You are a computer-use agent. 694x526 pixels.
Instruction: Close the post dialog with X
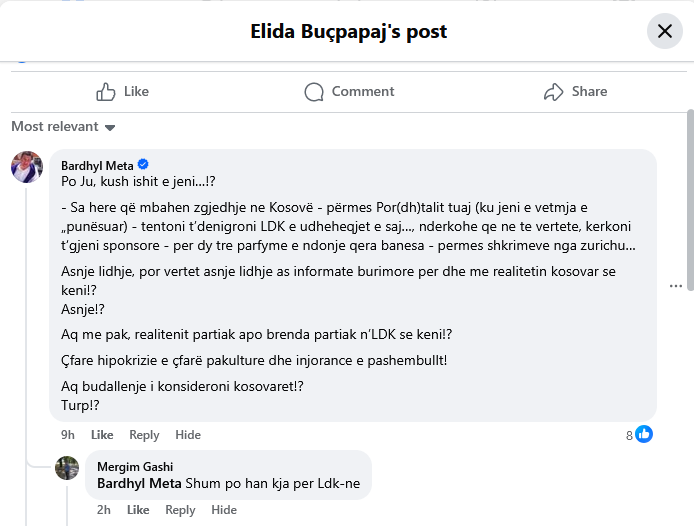coord(664,31)
